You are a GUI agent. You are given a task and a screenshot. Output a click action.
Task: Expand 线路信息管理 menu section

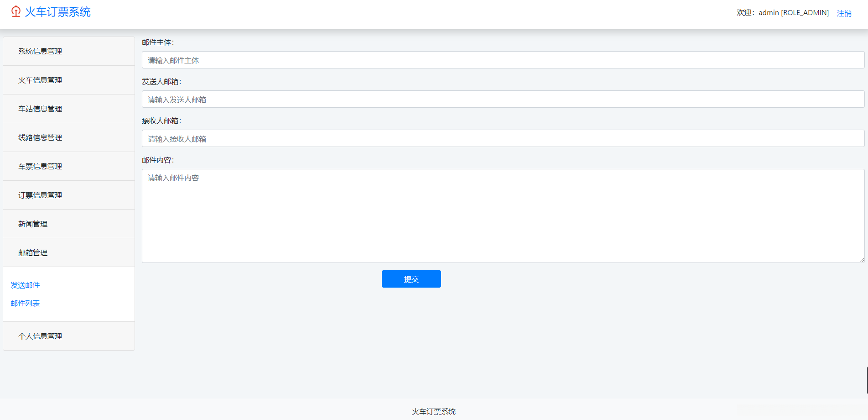[69, 137]
